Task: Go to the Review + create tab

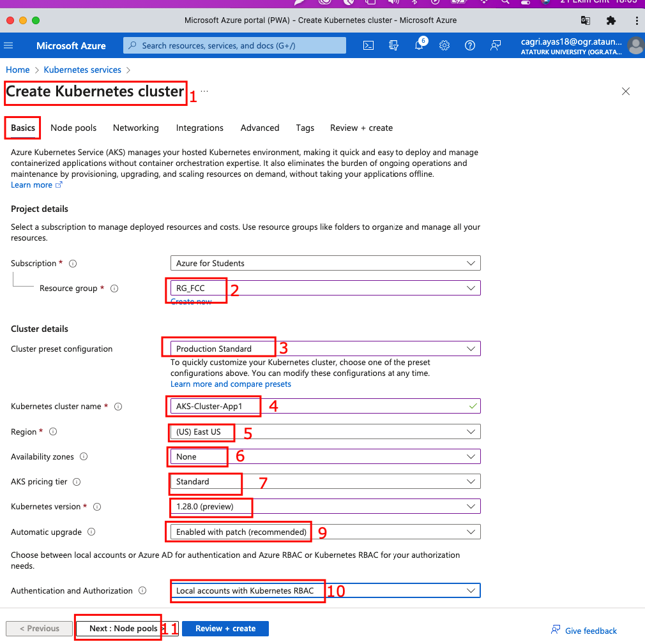Action: [361, 128]
